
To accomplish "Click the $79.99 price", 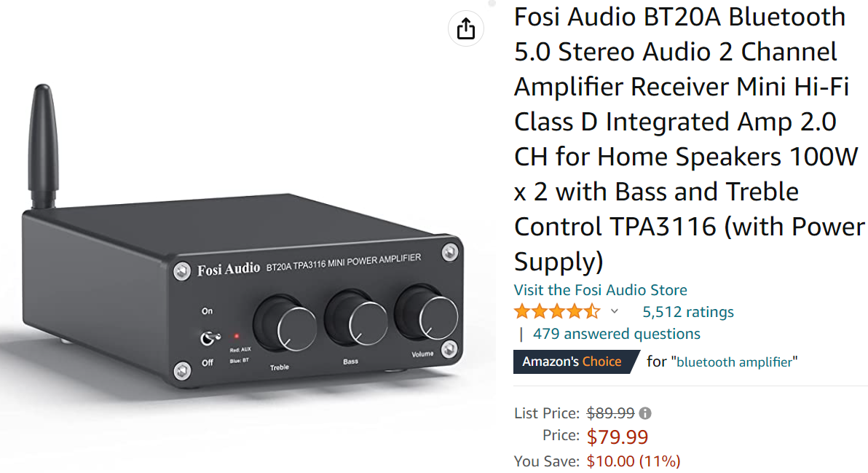I will point(618,437).
